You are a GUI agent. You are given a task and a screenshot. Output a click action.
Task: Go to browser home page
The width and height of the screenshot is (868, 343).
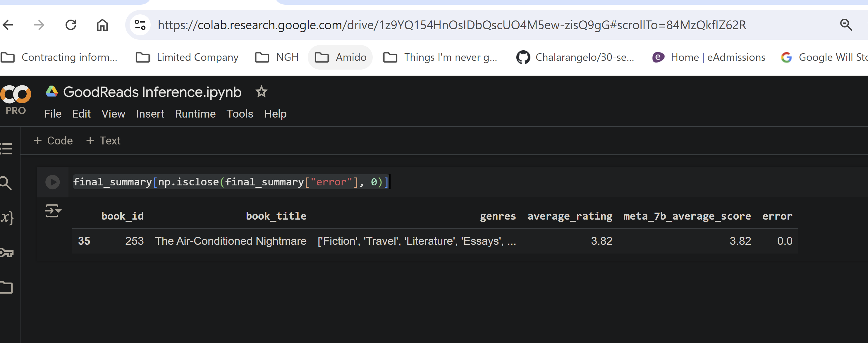(102, 25)
